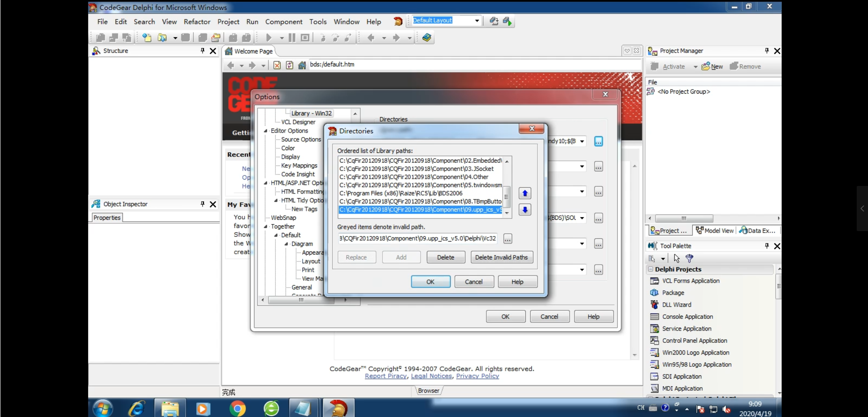Collapse the Editor Options tree node
The height and width of the screenshot is (417, 868).
tap(265, 131)
